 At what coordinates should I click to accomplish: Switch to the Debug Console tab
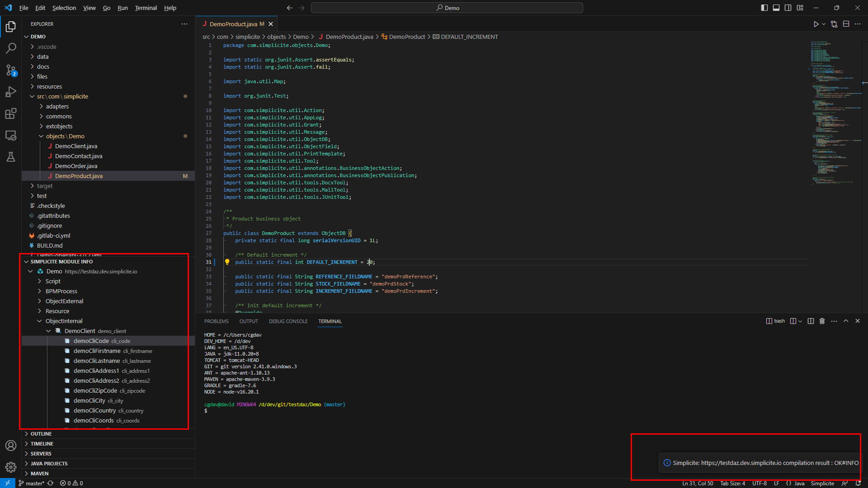point(288,321)
